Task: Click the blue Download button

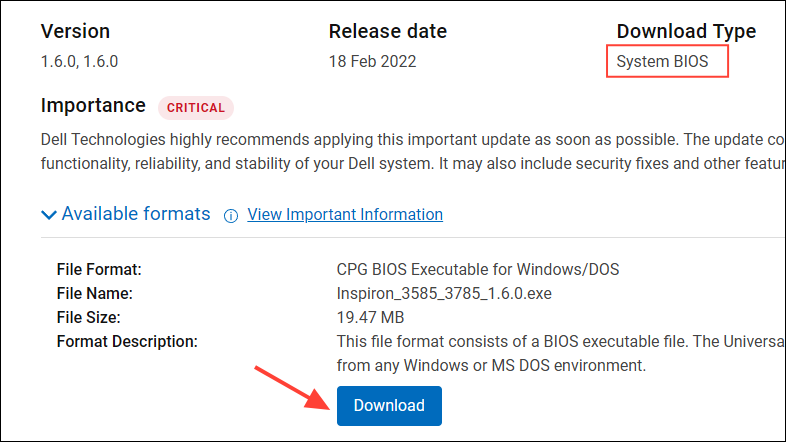Action: click(x=389, y=405)
